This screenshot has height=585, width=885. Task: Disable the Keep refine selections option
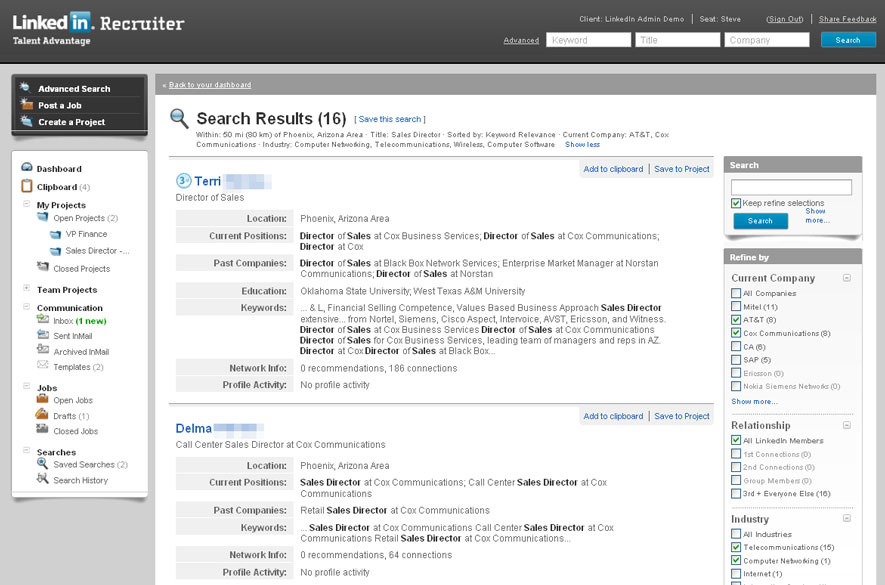tap(737, 203)
